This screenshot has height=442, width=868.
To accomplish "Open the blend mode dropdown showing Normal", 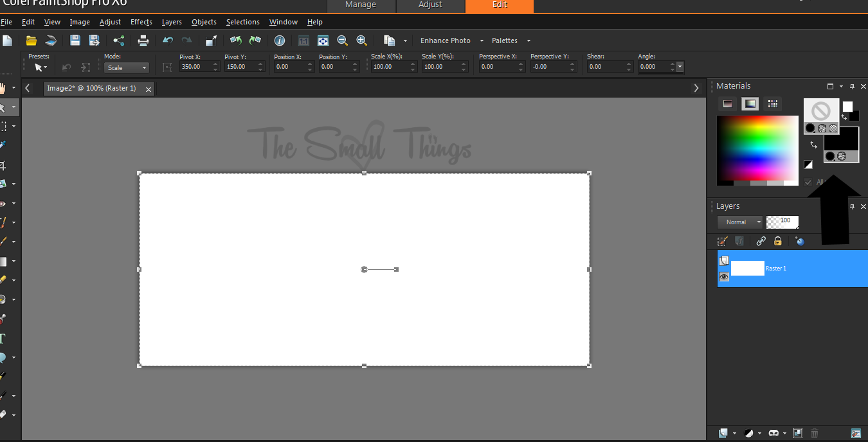I will point(739,222).
